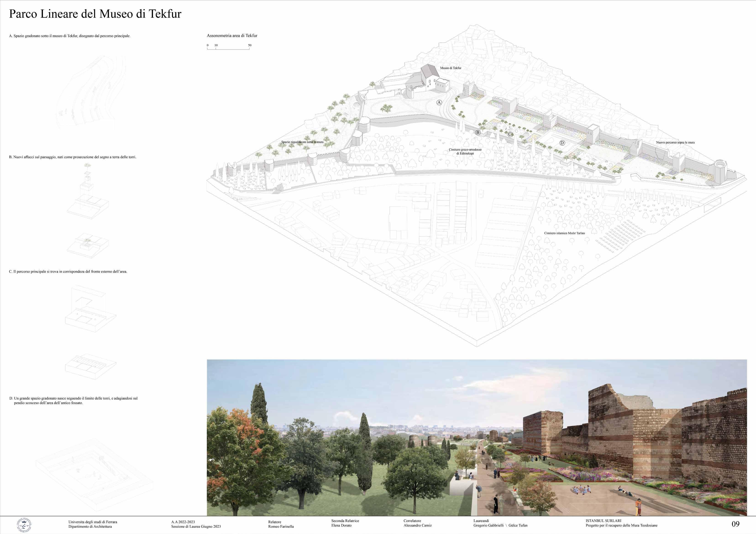Viewport: 756px width, 534px height.
Task: Click the ISTANBUL SURLARI project title in the footer
Action: click(x=603, y=521)
